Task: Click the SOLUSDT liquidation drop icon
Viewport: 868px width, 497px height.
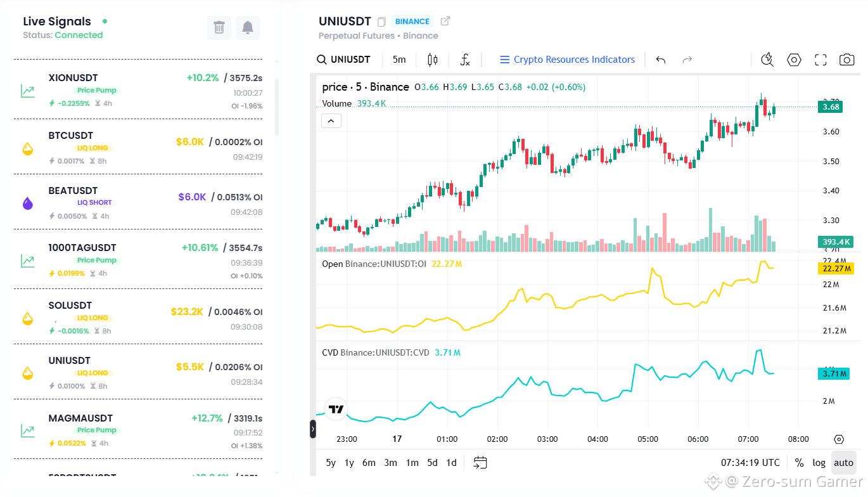Action: (27, 318)
